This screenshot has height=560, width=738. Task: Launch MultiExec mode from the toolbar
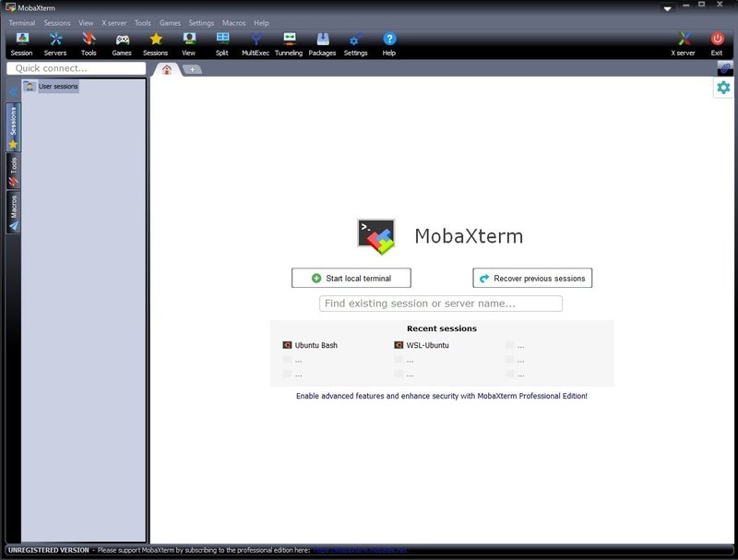[x=256, y=44]
